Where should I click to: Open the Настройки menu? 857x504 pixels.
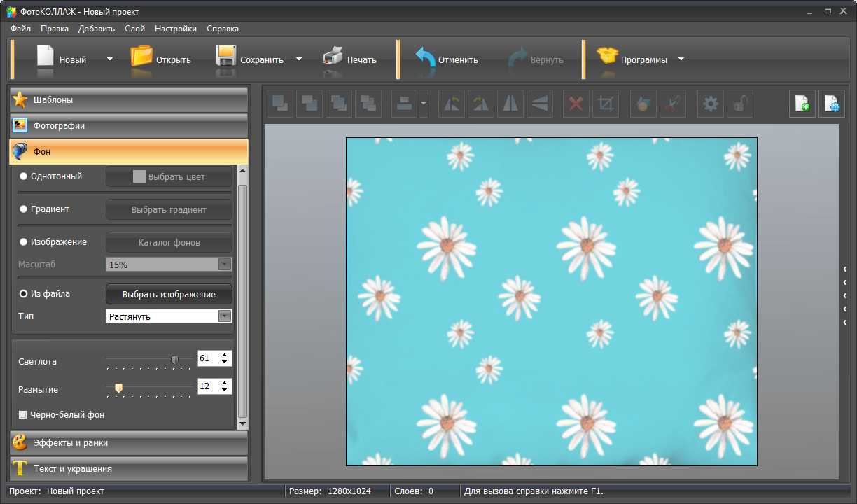pos(176,29)
